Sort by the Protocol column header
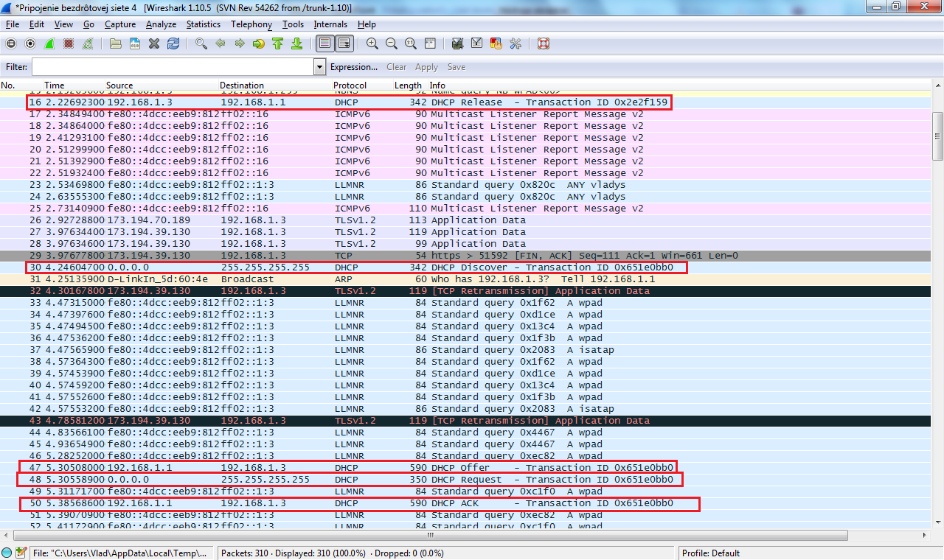Image resolution: width=944 pixels, height=560 pixels. point(350,85)
